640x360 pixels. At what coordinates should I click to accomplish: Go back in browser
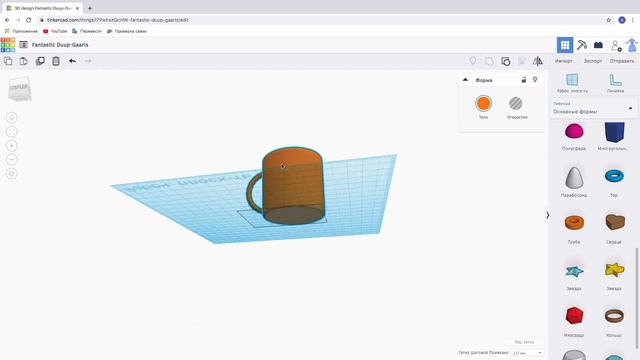(7, 20)
